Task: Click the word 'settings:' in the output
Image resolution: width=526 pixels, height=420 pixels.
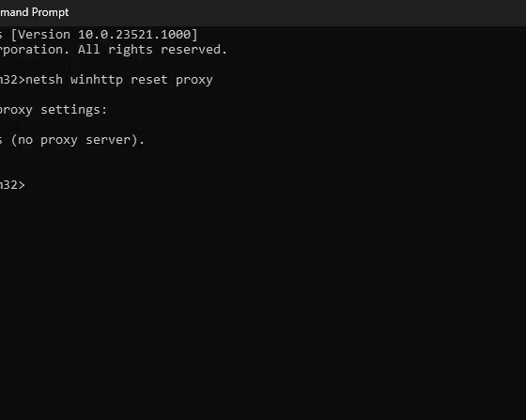Action: point(74,110)
